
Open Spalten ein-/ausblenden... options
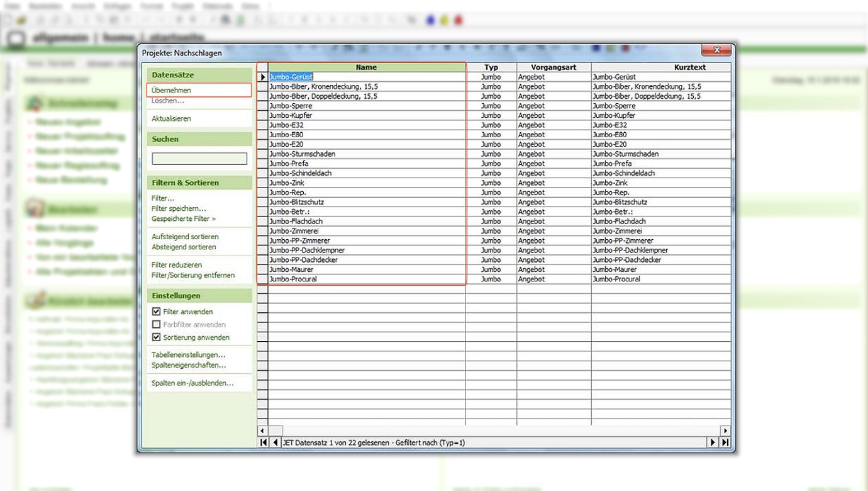192,383
